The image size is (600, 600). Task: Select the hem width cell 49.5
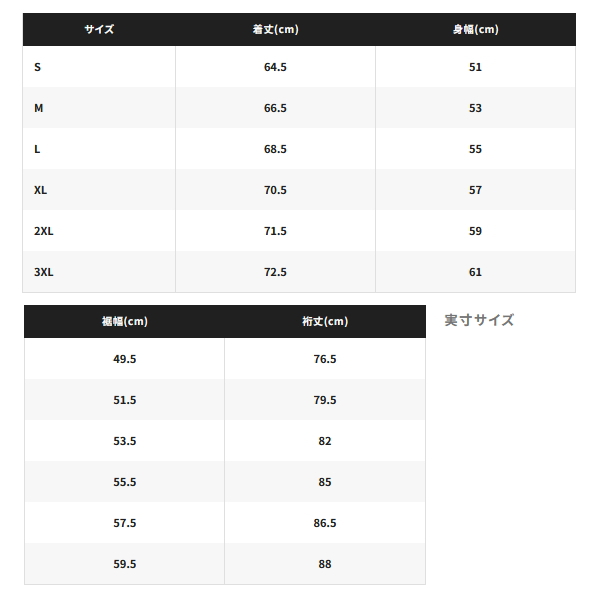point(124,359)
